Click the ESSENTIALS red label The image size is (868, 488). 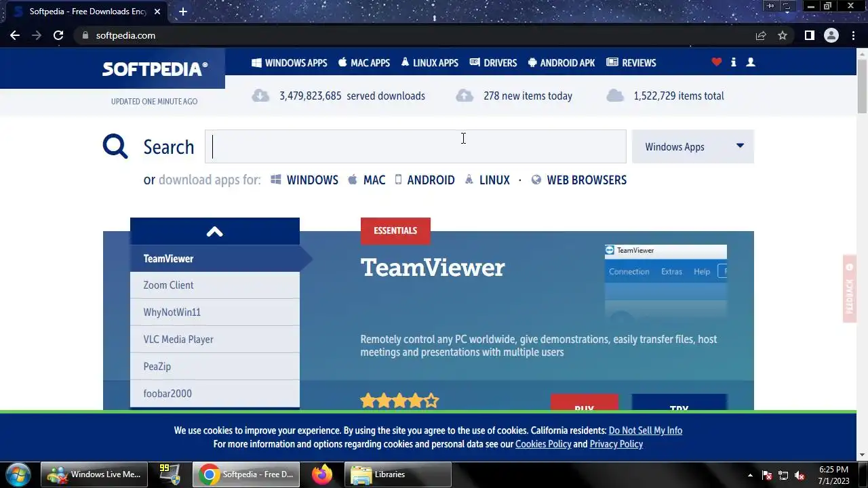[x=395, y=230]
